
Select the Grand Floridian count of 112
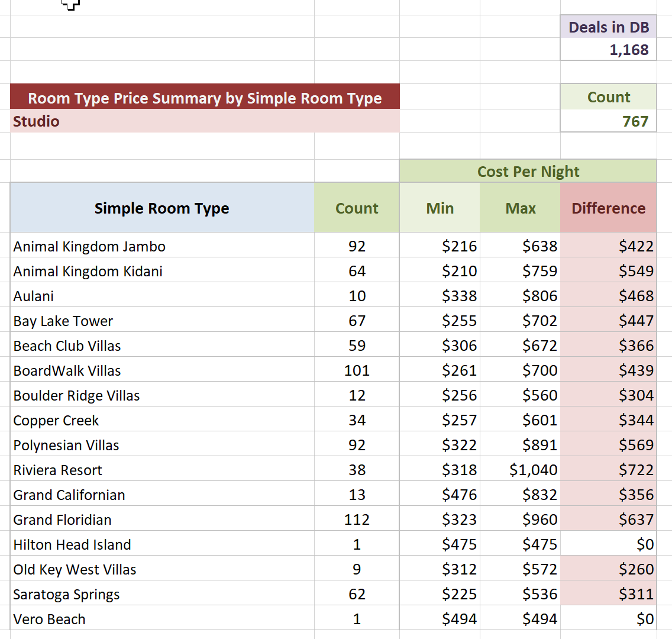click(357, 519)
